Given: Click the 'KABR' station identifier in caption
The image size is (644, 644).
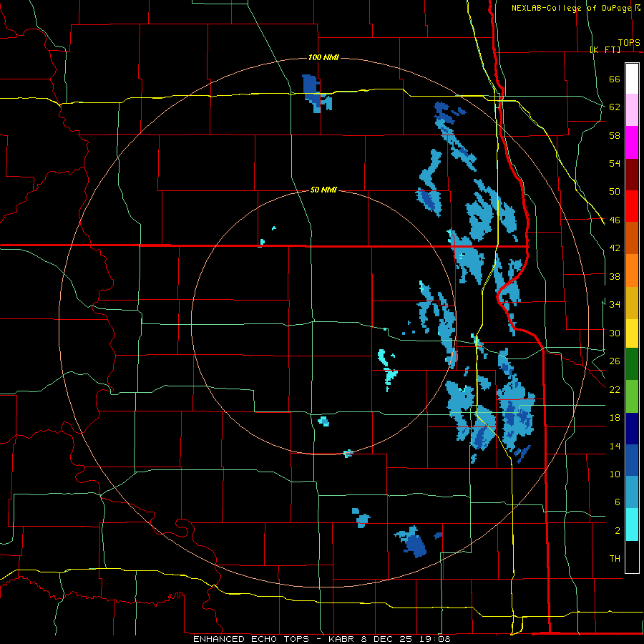Looking at the screenshot, I should pyautogui.click(x=341, y=639).
